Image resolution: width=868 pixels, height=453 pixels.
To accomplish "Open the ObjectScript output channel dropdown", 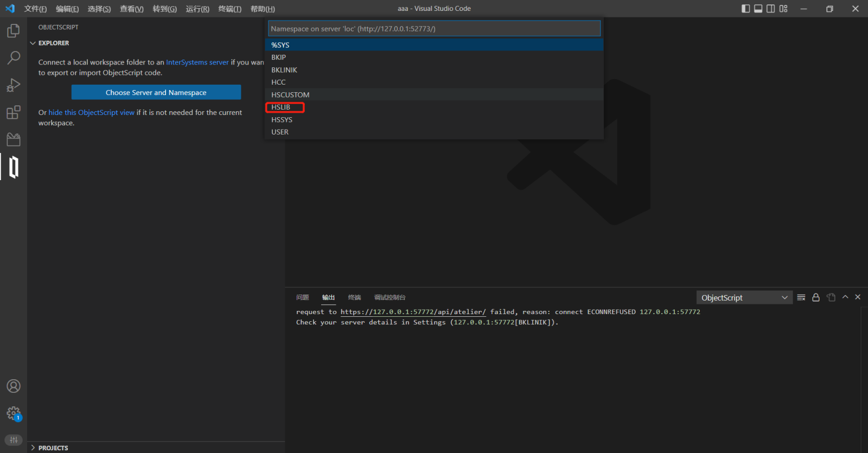I will pos(744,297).
